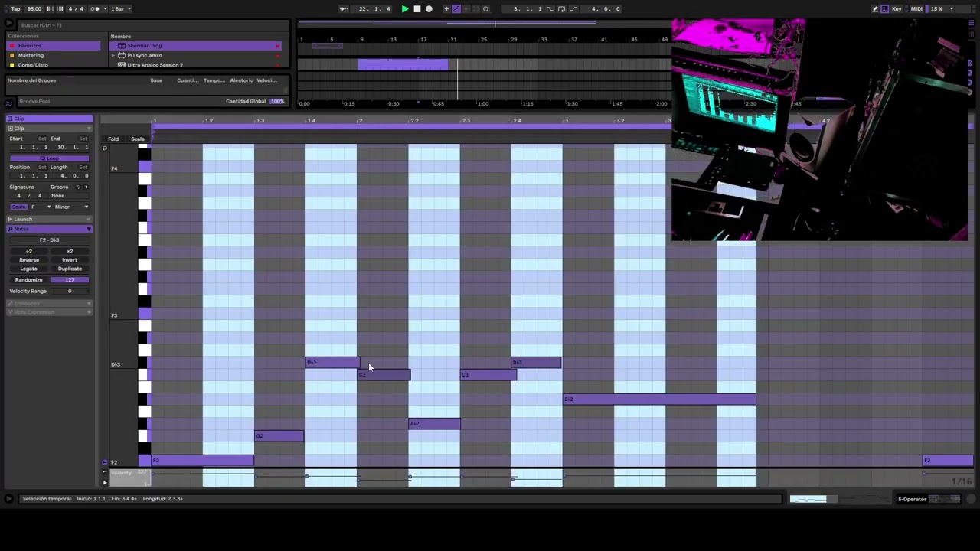980x551 pixels.
Task: Toggle the Punch-Out switch icon
Action: tap(573, 9)
